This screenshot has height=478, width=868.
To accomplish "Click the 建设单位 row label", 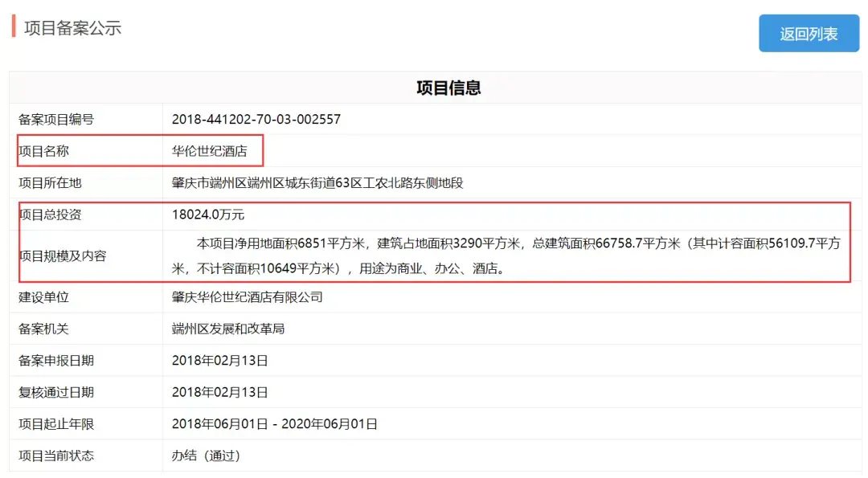I will [x=44, y=297].
